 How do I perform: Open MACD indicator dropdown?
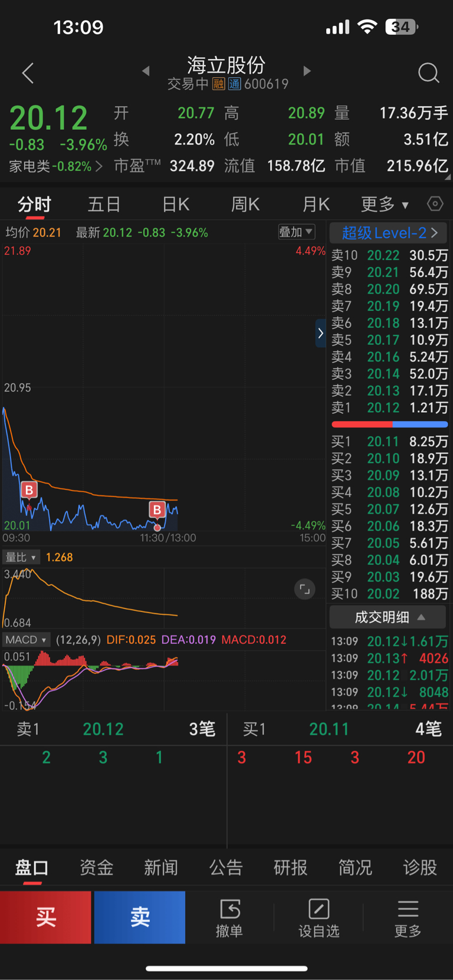(x=27, y=640)
